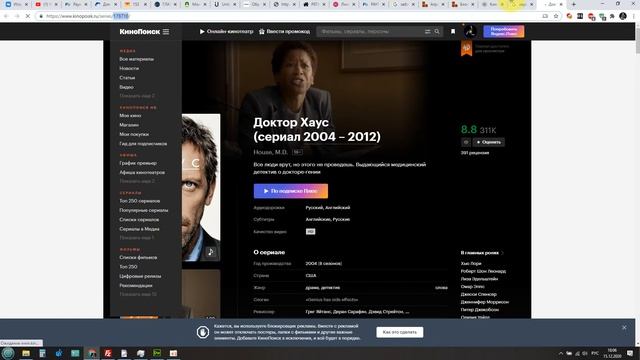Viewport: 640px width, 360px height.
Task: Click the По подписке Плюс watch button
Action: coord(291,191)
